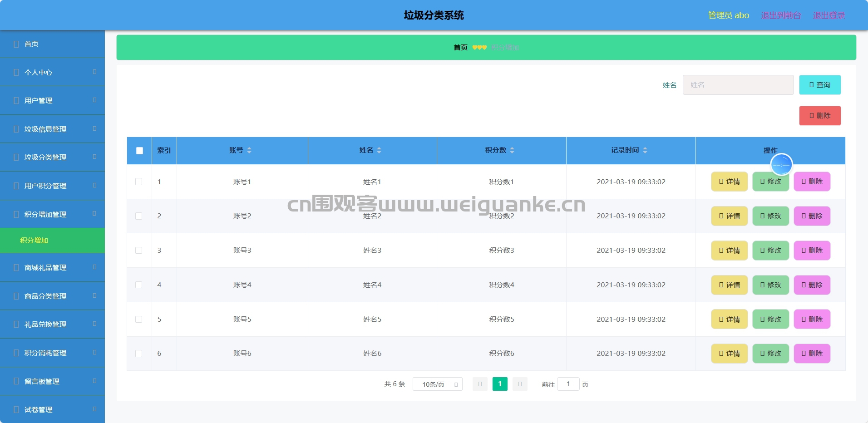This screenshot has width=868, height=423.
Task: Click 详情 button for row 账号4
Action: pyautogui.click(x=730, y=285)
